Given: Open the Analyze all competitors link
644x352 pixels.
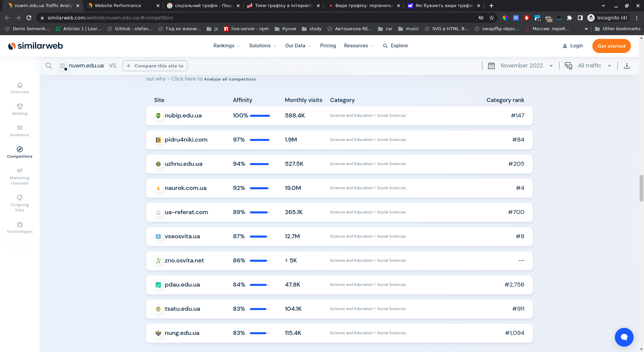Looking at the screenshot, I should 230,79.
